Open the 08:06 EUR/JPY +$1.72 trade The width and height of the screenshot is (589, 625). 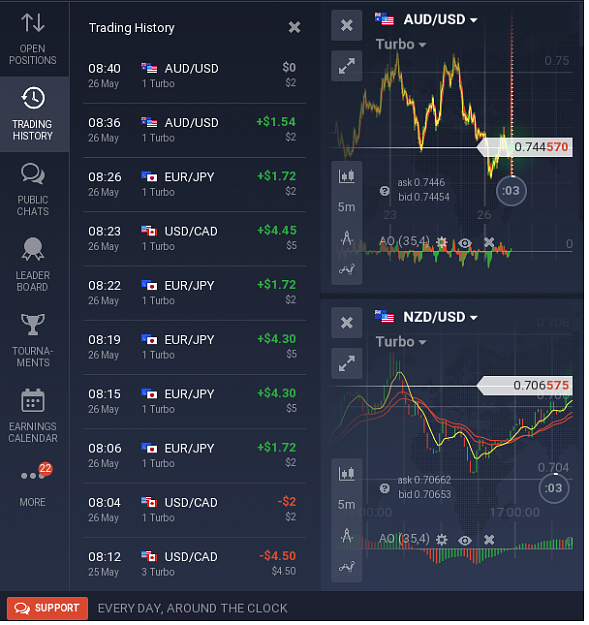click(x=195, y=457)
